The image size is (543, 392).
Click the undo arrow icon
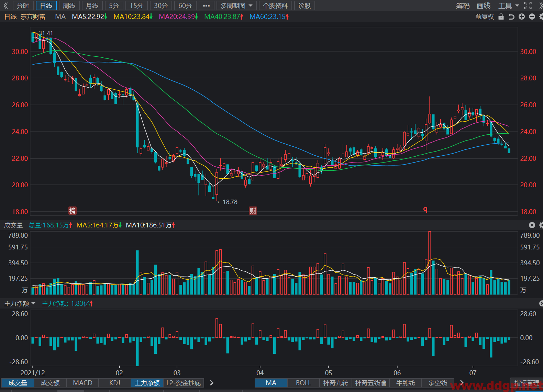pyautogui.click(x=511, y=16)
